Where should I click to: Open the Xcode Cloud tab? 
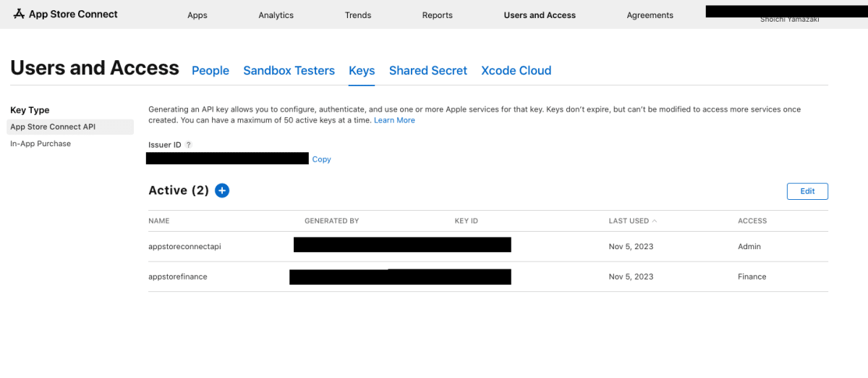tap(516, 70)
